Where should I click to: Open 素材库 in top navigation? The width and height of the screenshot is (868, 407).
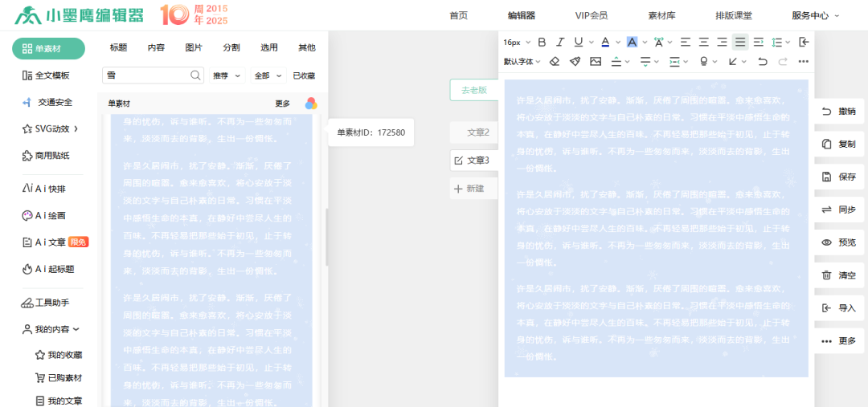coord(661,15)
